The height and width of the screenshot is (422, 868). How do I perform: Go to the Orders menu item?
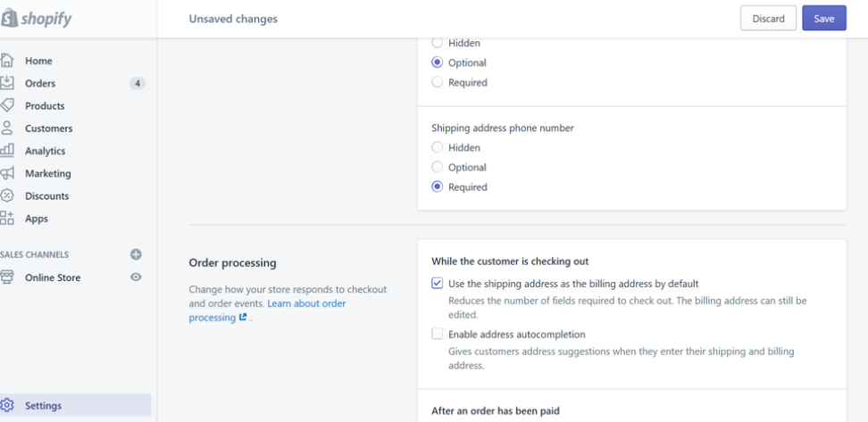[x=40, y=83]
